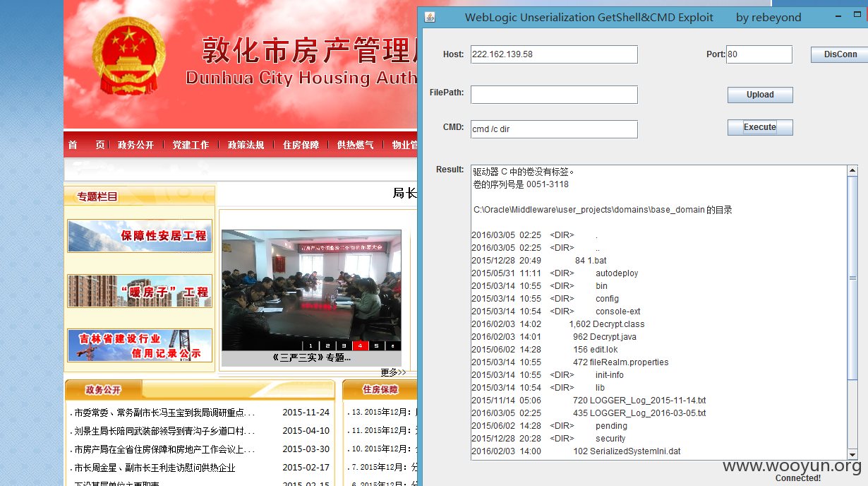Viewport: 868px width, 486px height.
Task: Switch slideshow to slide 5
Action: click(377, 345)
